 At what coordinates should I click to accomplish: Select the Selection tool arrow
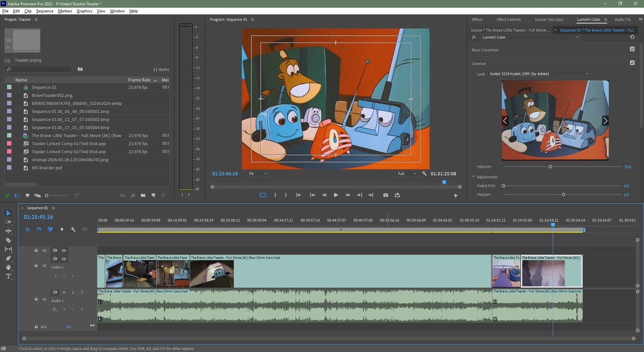tap(9, 213)
